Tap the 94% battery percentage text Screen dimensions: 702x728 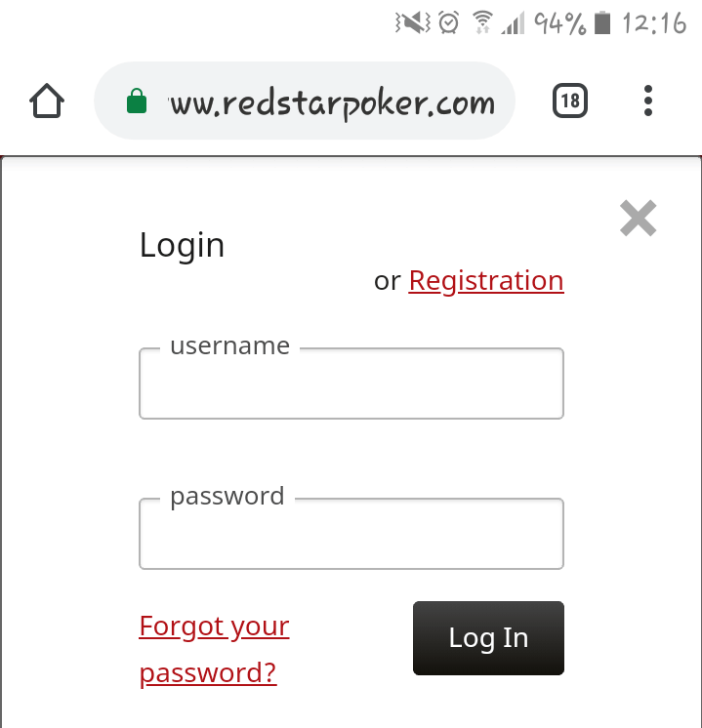559,23
